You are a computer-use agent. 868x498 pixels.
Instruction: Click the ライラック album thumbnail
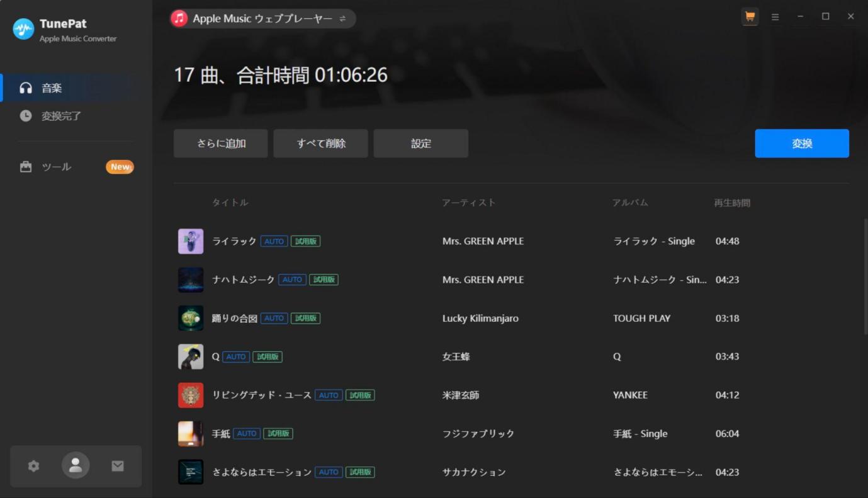coord(191,241)
